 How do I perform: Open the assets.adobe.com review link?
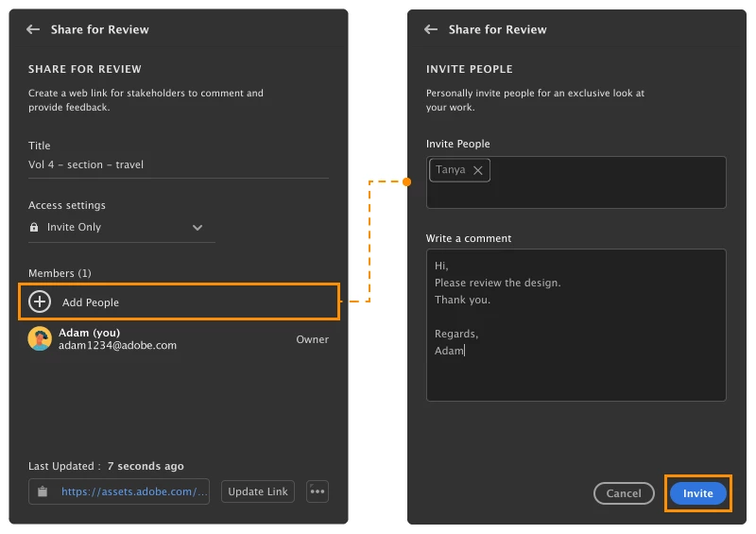[134, 491]
